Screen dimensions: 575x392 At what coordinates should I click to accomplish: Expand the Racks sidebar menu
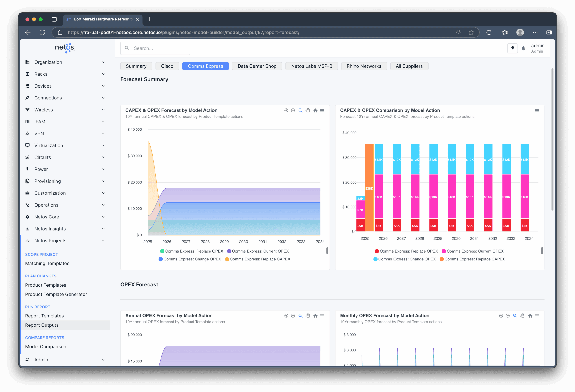pyautogui.click(x=65, y=74)
